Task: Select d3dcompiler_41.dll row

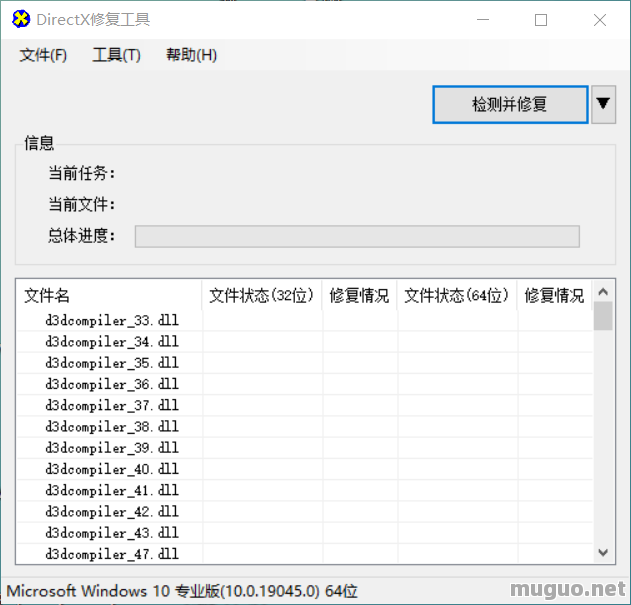Action: [x=305, y=491]
